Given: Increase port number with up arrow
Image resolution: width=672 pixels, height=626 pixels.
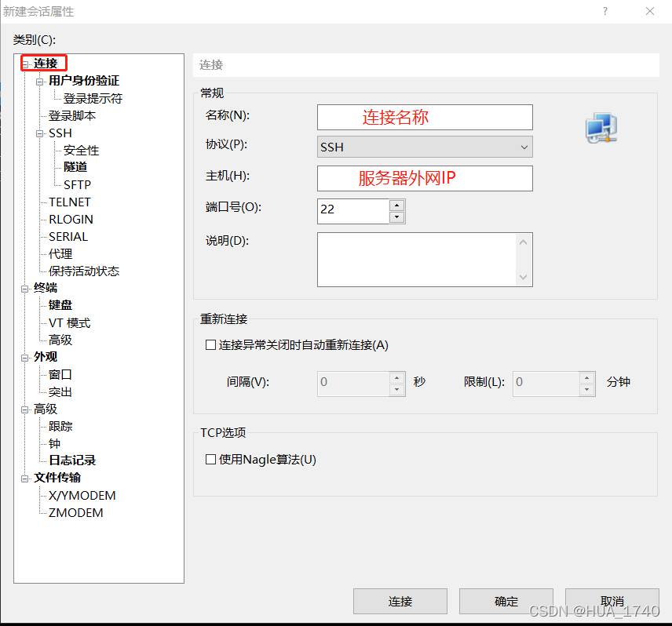Looking at the screenshot, I should [396, 206].
